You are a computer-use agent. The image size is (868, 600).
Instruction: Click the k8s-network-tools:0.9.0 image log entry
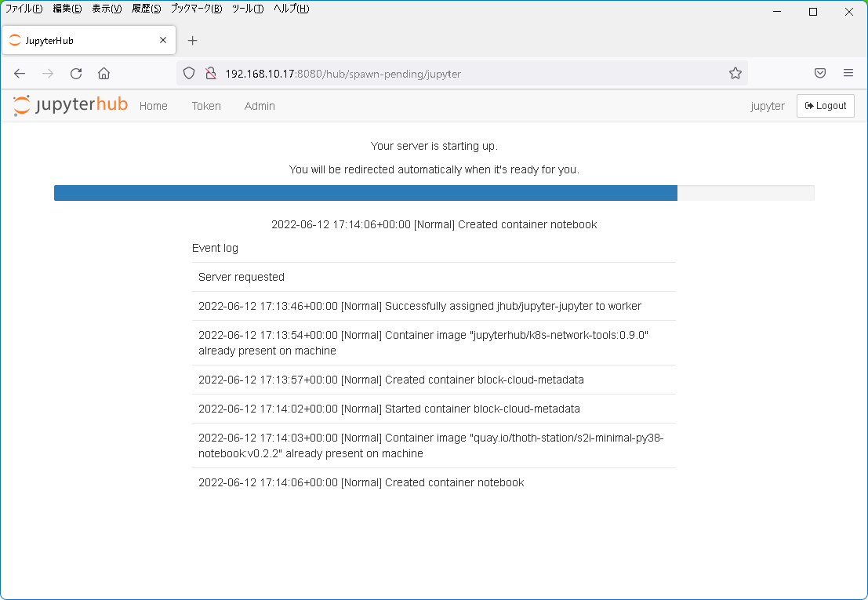434,343
